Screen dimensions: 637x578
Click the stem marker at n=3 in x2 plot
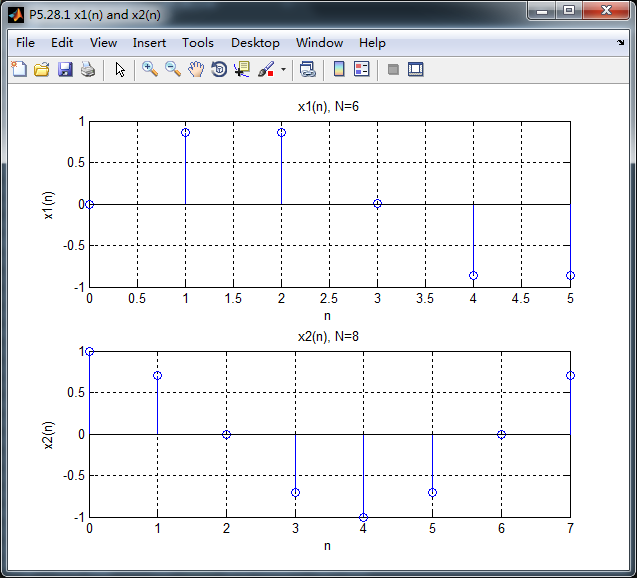click(295, 493)
